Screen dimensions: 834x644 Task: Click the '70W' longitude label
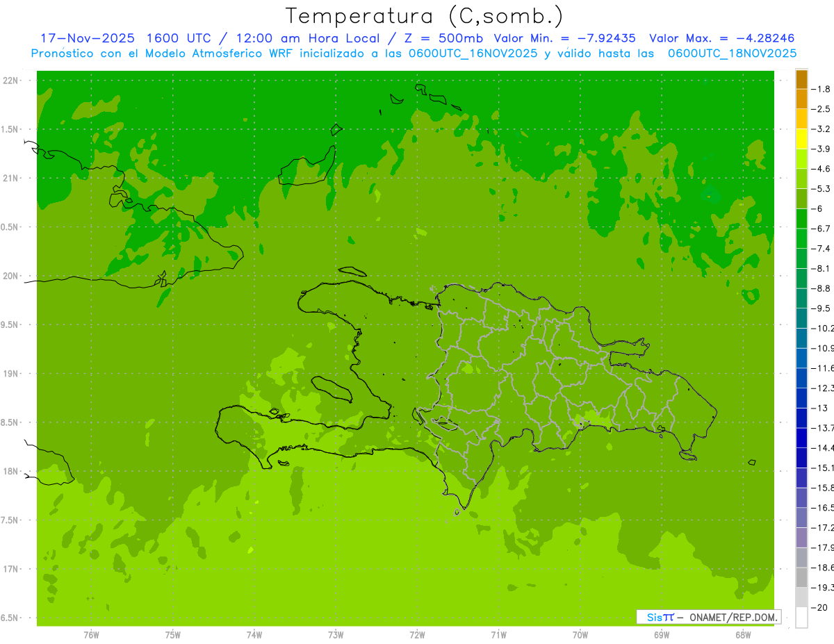[x=580, y=635]
